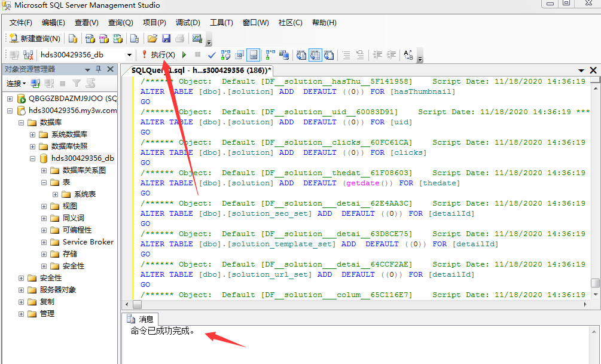Select the SQLQuery1.sql tab

point(201,71)
